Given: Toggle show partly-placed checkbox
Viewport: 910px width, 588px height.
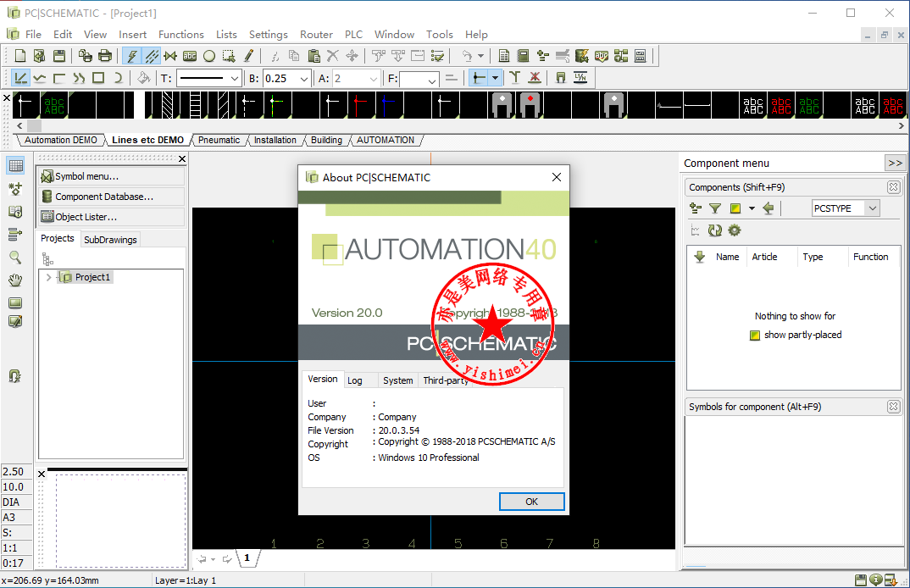Looking at the screenshot, I should pos(755,336).
